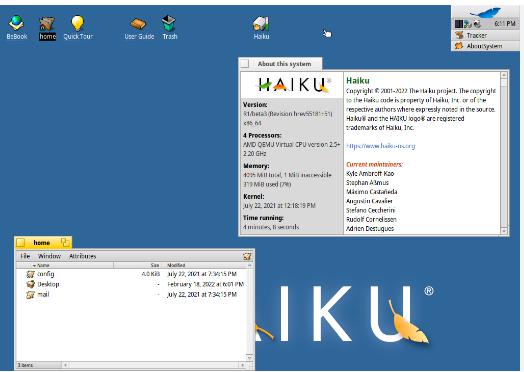Click the Current maintainers heading
This screenshot has height=372, width=524.
(374, 164)
